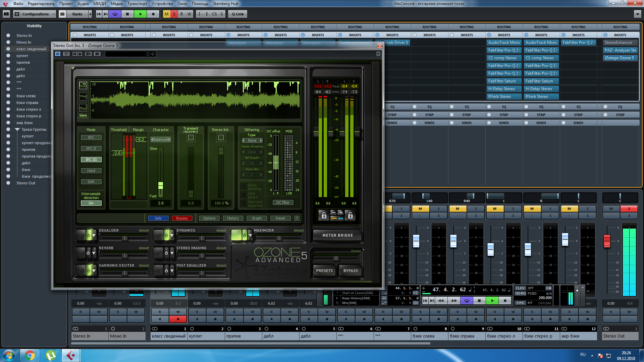Toggle the Equalizer module power switch
The image size is (644, 362).
coord(88,235)
